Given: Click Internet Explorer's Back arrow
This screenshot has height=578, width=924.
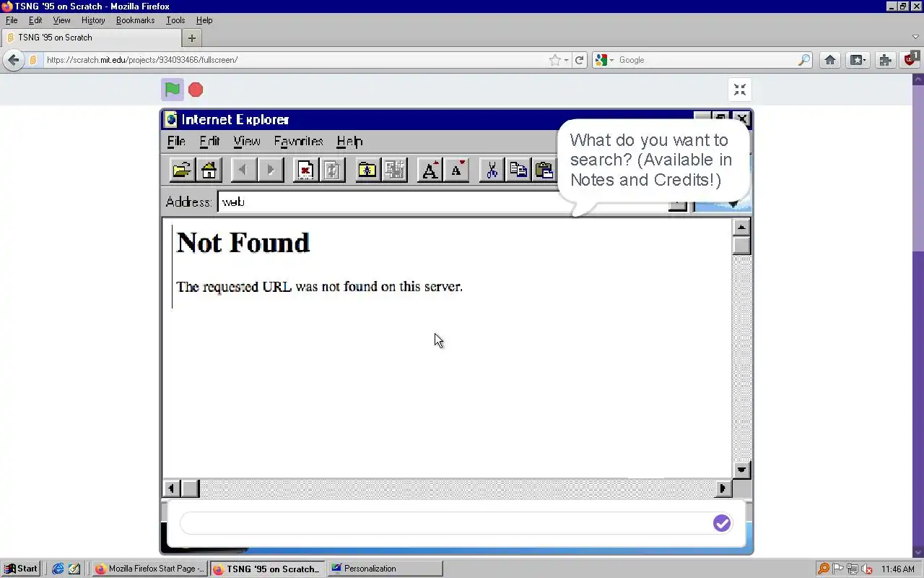Looking at the screenshot, I should [x=243, y=170].
